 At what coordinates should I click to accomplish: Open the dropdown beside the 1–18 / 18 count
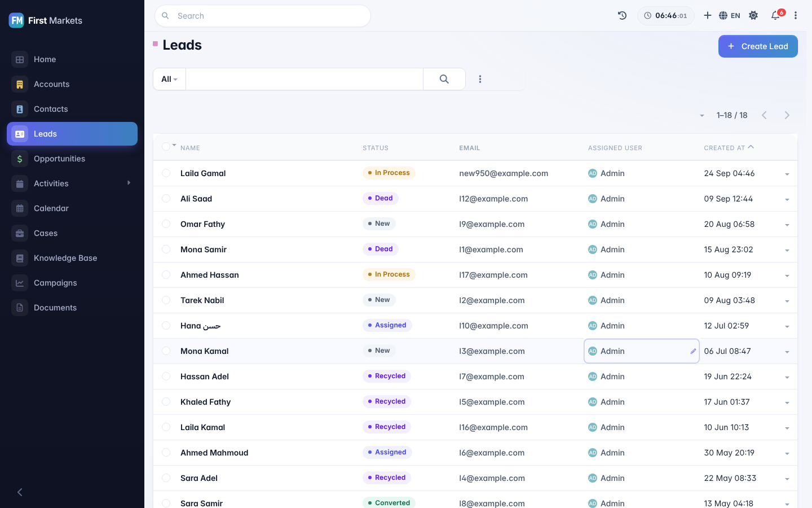pyautogui.click(x=702, y=116)
